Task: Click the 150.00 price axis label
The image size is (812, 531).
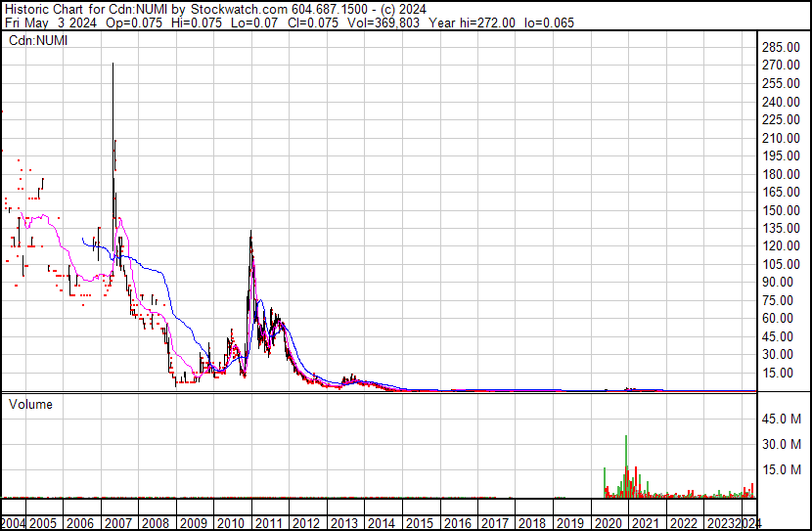Action: point(784,210)
